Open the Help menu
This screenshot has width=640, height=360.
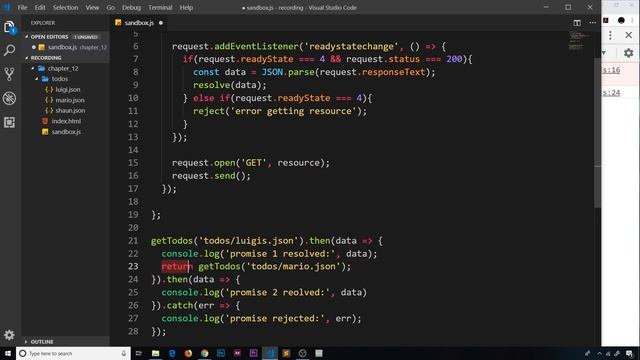tap(186, 7)
